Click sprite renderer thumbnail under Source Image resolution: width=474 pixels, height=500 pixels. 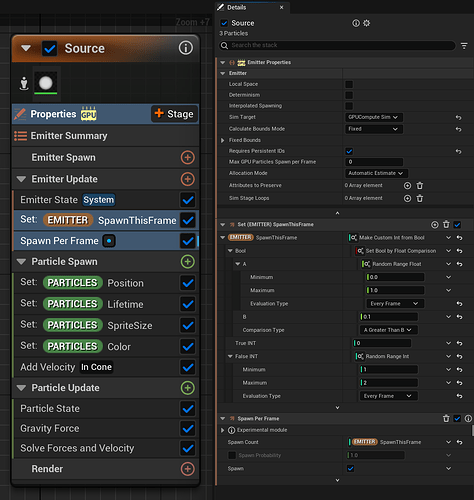click(46, 83)
